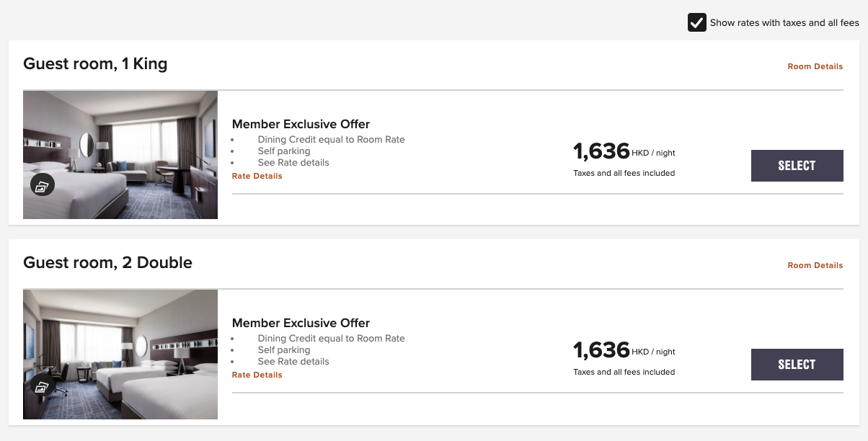This screenshot has width=868, height=441.
Task: Click 'See Rate details' bullet under 2 Double
Action: click(x=293, y=362)
